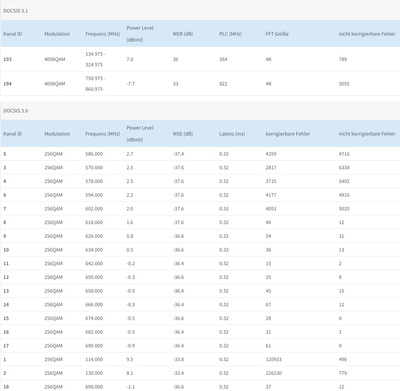Click correctable errors value 4359
400x391 pixels.
pyautogui.click(x=271, y=154)
